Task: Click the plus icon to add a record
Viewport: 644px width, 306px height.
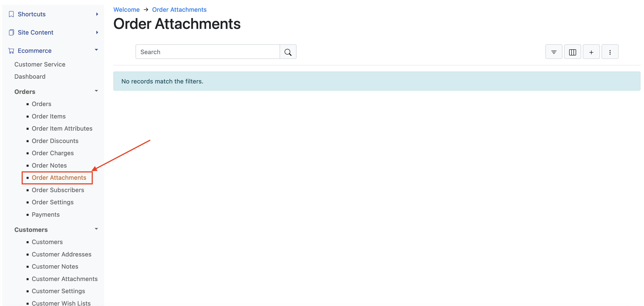Action: 591,52
